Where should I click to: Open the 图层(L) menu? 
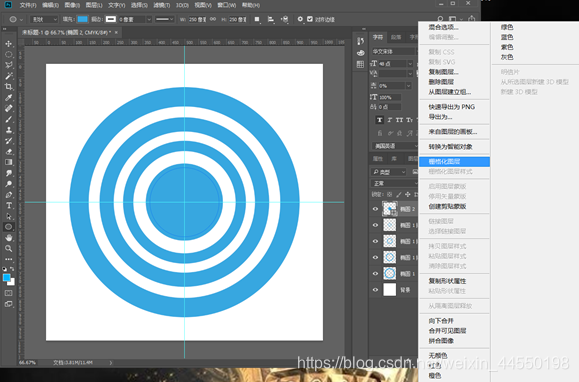click(x=94, y=5)
